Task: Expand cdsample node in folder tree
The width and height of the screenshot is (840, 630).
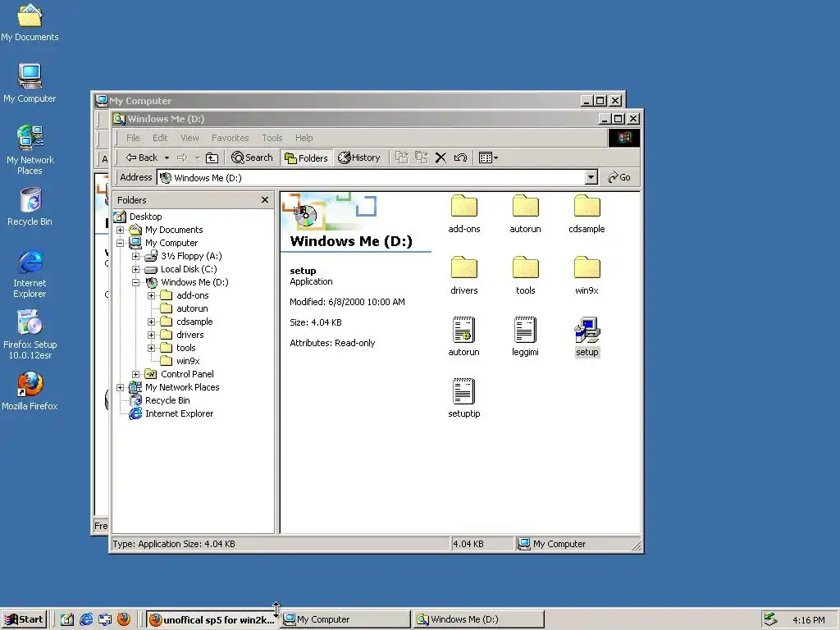Action: point(151,322)
